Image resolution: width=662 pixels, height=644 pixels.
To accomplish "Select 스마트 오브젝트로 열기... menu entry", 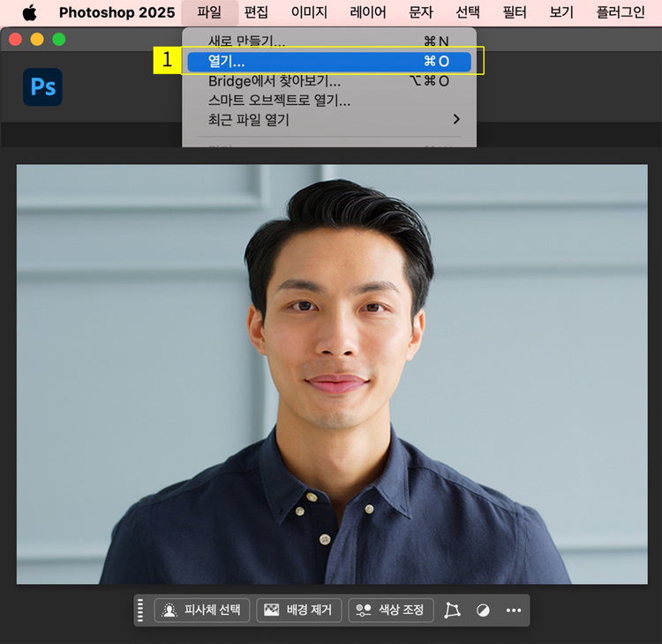I will pos(329,101).
